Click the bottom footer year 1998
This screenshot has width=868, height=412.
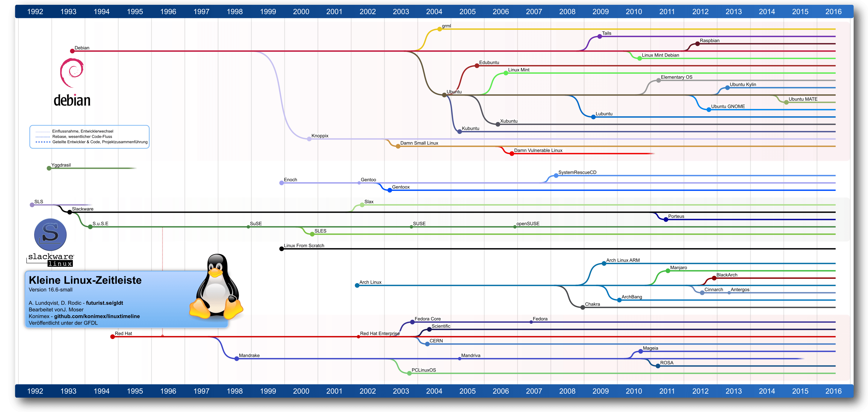pyautogui.click(x=235, y=391)
